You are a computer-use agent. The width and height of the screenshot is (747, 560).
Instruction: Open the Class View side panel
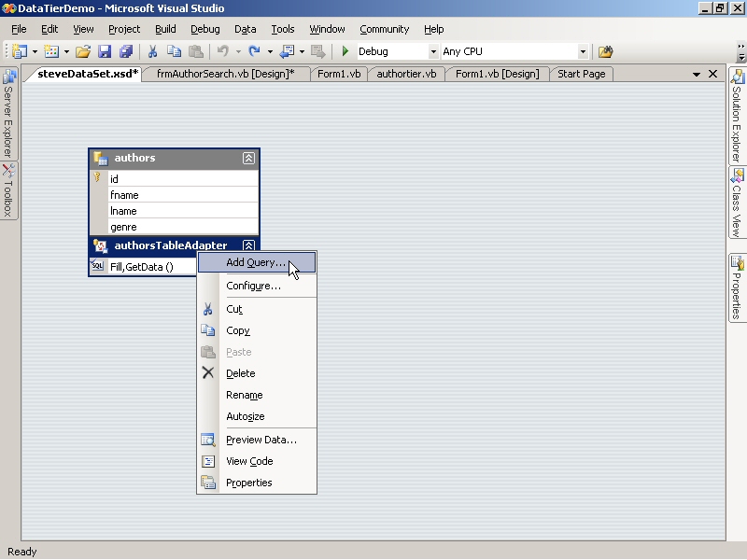[738, 203]
